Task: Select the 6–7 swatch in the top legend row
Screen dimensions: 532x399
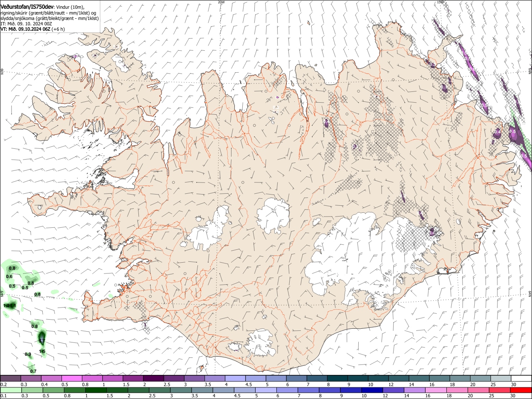Action: [x=296, y=378]
